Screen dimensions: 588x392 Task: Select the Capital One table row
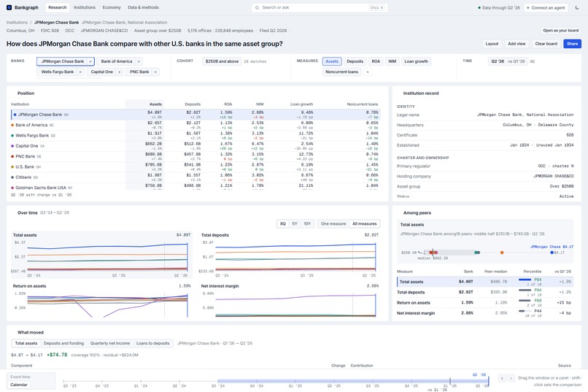pos(196,146)
